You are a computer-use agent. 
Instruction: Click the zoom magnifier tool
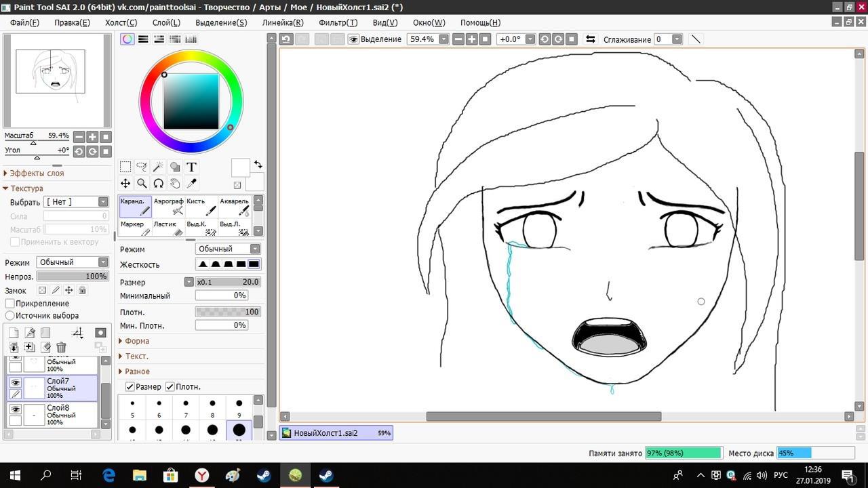pos(142,183)
